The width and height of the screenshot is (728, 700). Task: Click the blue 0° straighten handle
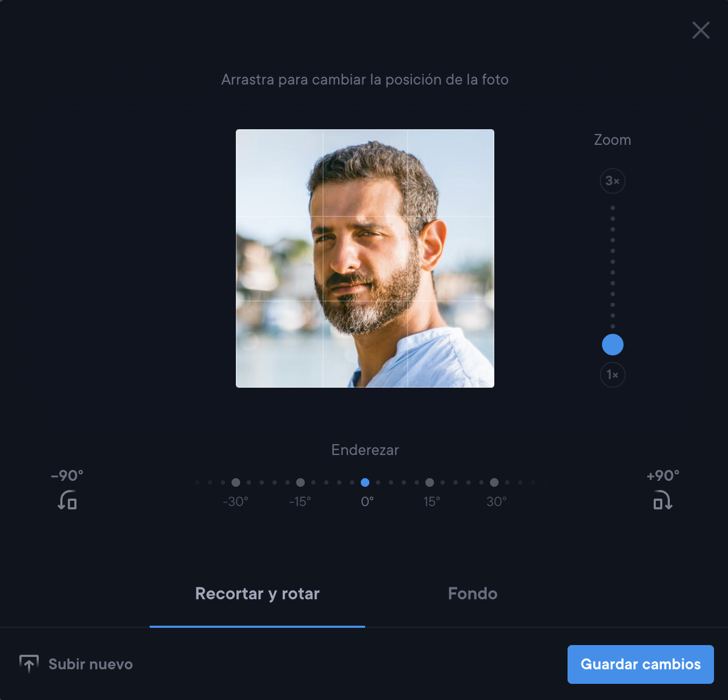[x=365, y=482]
